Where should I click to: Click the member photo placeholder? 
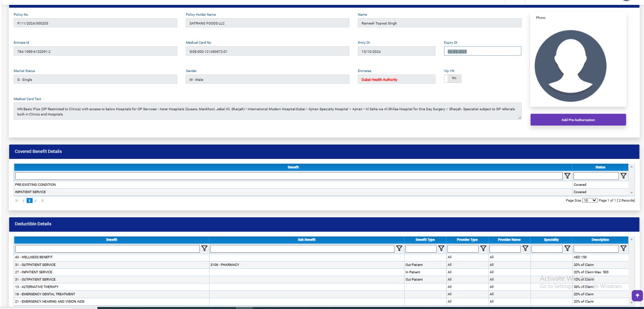coord(570,66)
